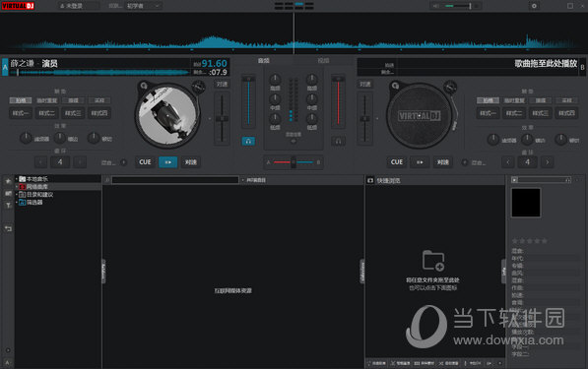Double deck A loop size with right arrow
Screen dimensions: 588x369
coord(80,162)
